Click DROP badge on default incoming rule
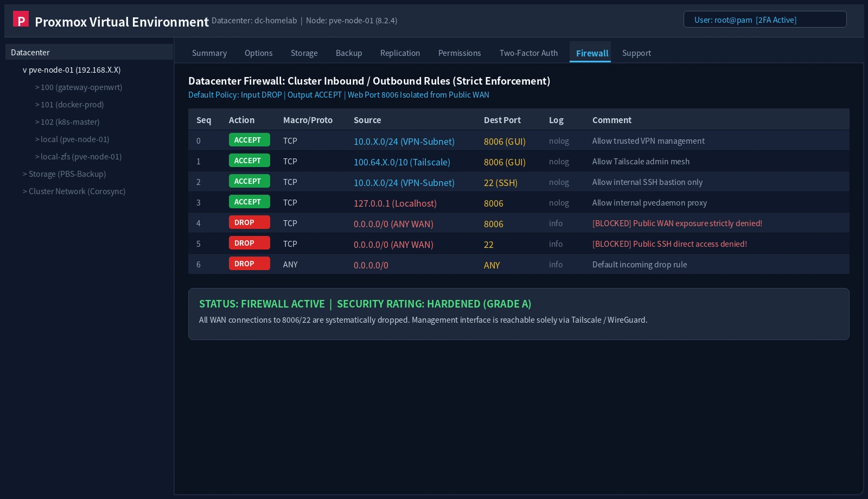The width and height of the screenshot is (868, 499). pyautogui.click(x=250, y=264)
